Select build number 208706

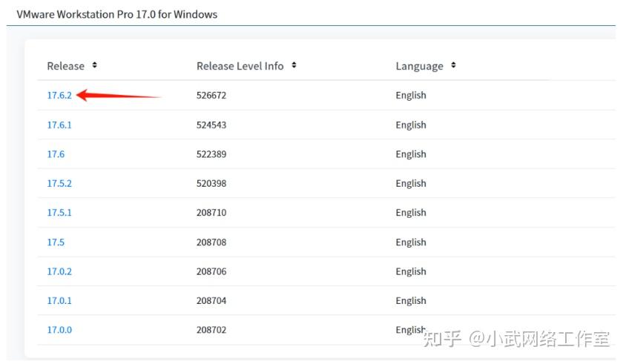click(x=211, y=271)
